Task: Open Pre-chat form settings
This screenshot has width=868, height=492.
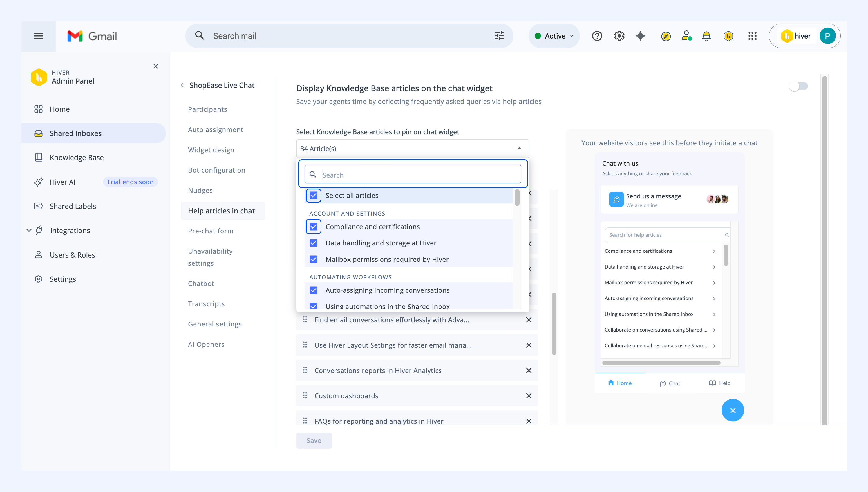Action: (211, 231)
